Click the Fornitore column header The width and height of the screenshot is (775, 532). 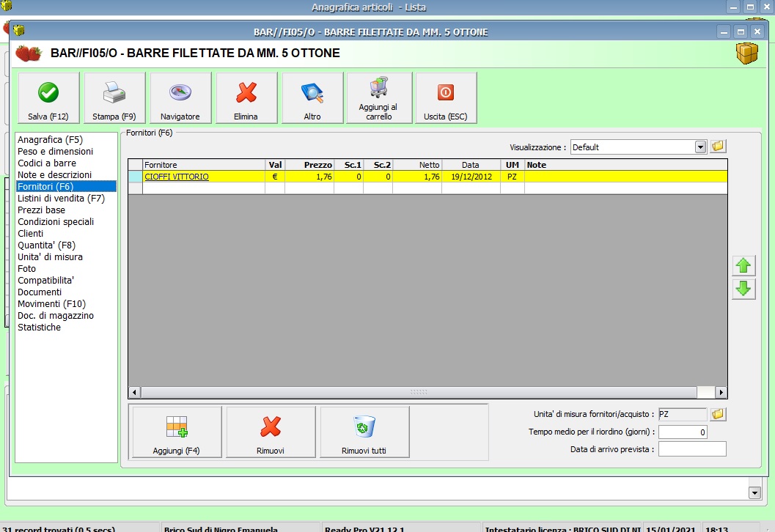coord(204,165)
